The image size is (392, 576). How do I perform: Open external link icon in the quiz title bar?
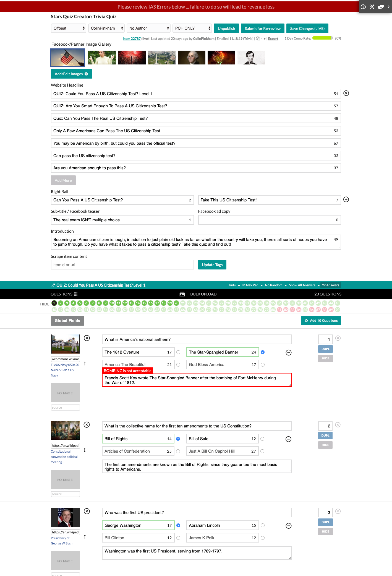pyautogui.click(x=53, y=285)
